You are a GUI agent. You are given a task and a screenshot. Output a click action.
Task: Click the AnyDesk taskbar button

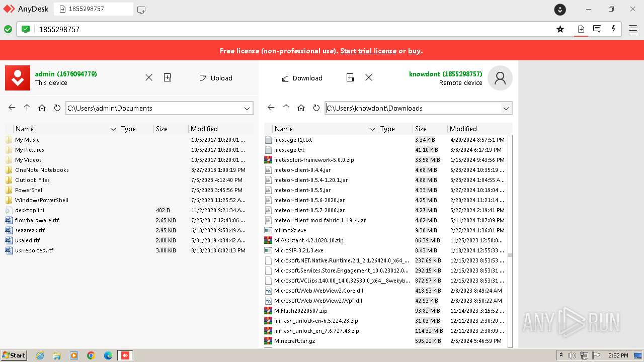pyautogui.click(x=125, y=355)
